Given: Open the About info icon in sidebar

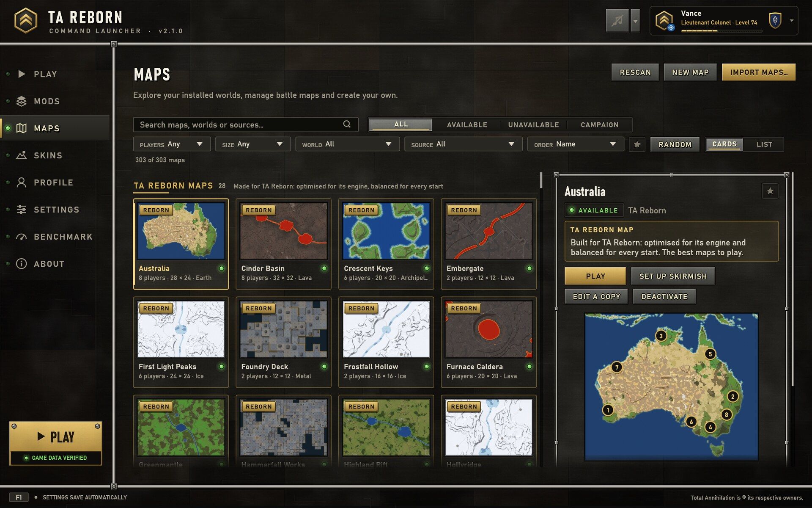Looking at the screenshot, I should coord(21,264).
